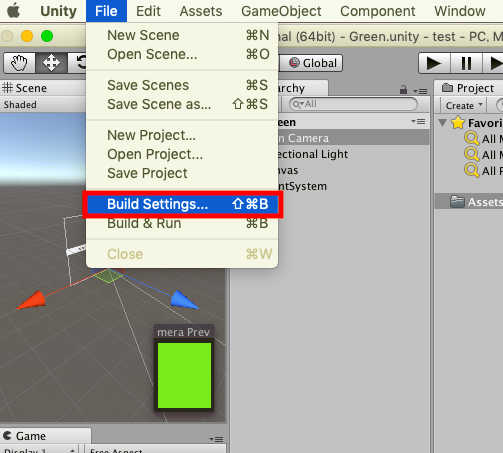
Task: Collapse the Favorites tree arrow
Action: tap(442, 123)
